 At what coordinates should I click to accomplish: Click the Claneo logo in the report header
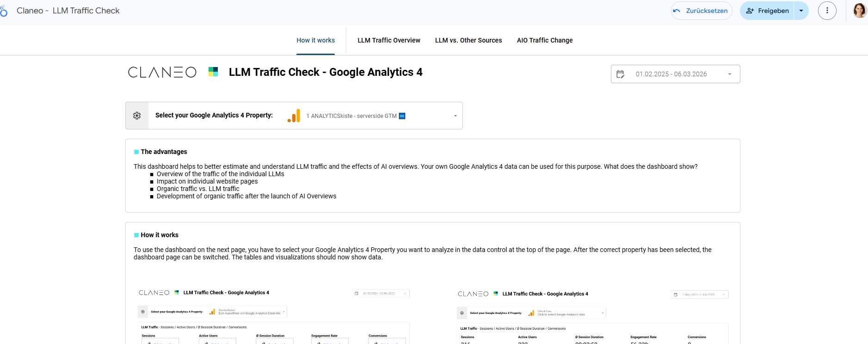162,72
